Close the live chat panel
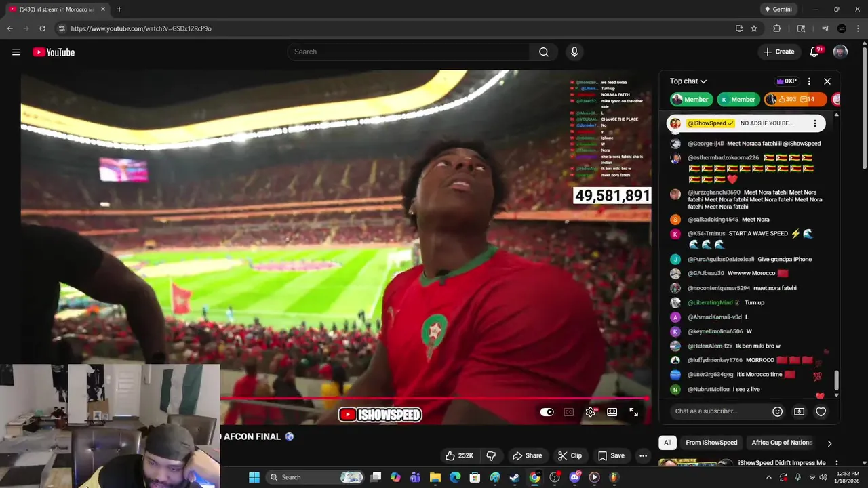The image size is (868, 488). coord(827,81)
